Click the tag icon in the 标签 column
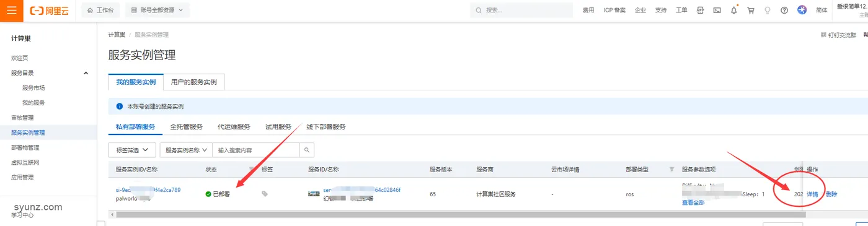Image resolution: width=868 pixels, height=226 pixels. [265, 194]
